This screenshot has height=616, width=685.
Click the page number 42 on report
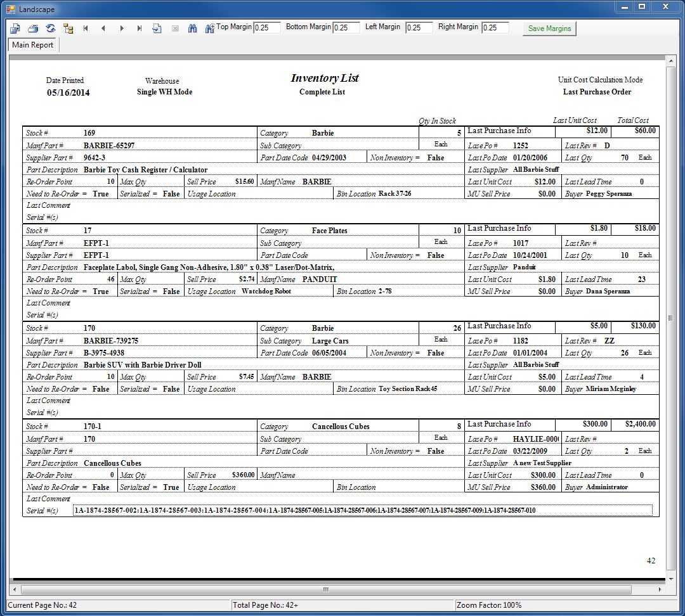point(651,561)
